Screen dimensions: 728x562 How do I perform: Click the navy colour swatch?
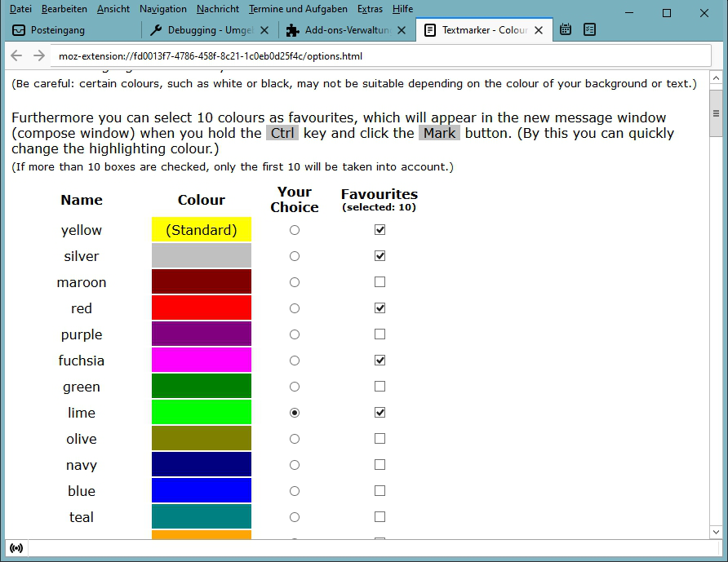202,465
